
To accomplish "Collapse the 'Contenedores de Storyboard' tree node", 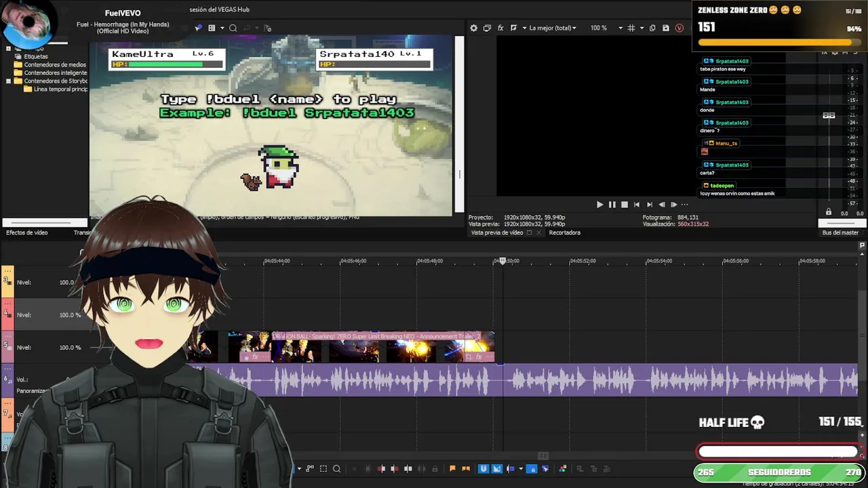I will click(x=8, y=81).
